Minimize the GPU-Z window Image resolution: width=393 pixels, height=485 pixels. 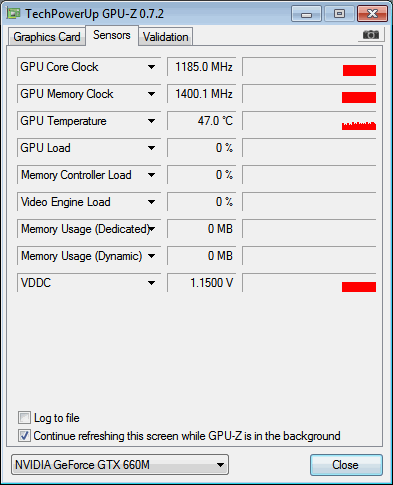(306, 14)
